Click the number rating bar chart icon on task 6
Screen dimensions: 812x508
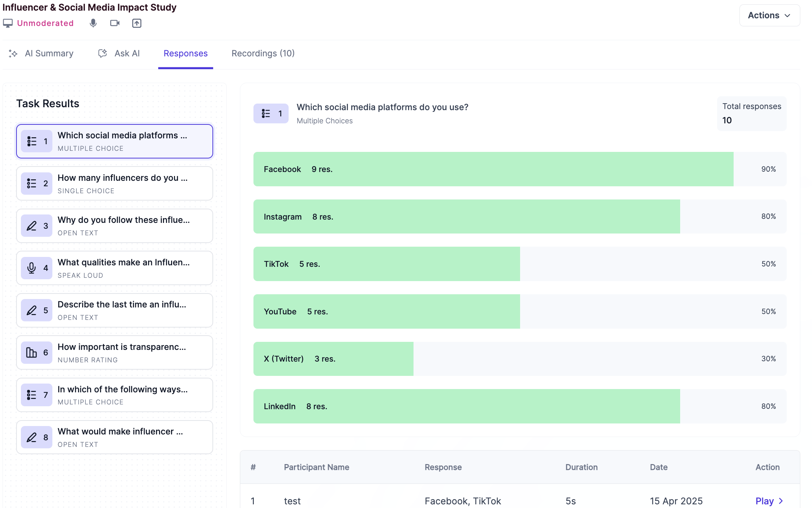31,352
